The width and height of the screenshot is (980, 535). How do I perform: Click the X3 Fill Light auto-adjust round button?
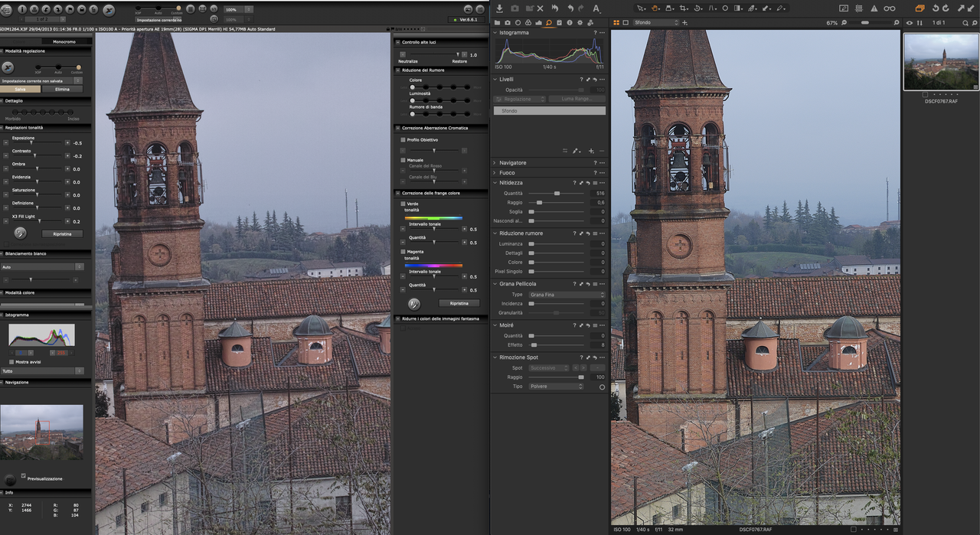click(x=20, y=233)
